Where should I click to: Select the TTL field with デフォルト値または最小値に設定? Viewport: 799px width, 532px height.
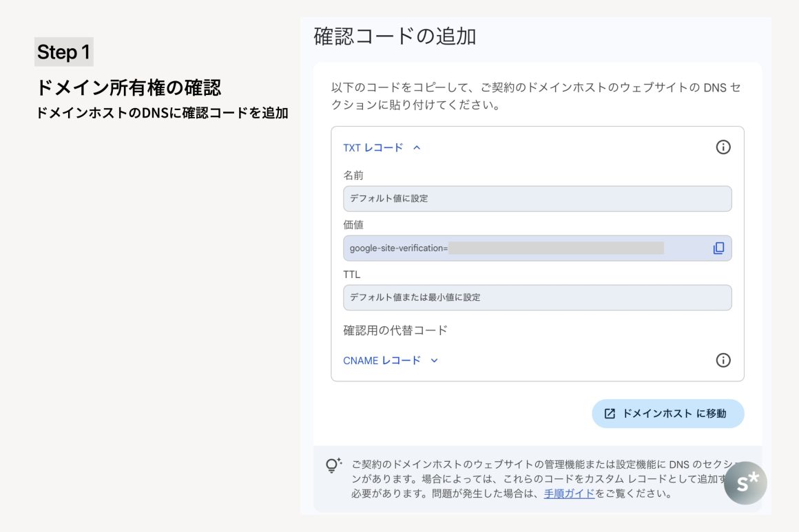point(537,298)
